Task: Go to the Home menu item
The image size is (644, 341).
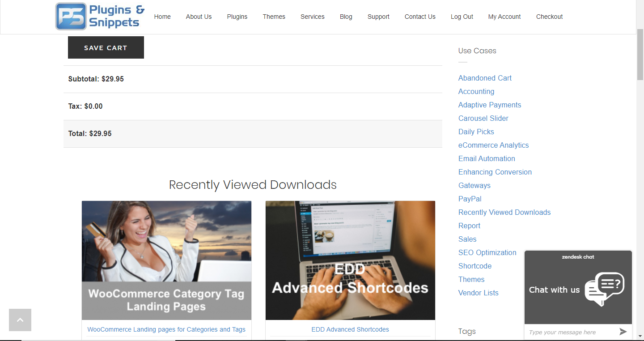Action: click(162, 17)
